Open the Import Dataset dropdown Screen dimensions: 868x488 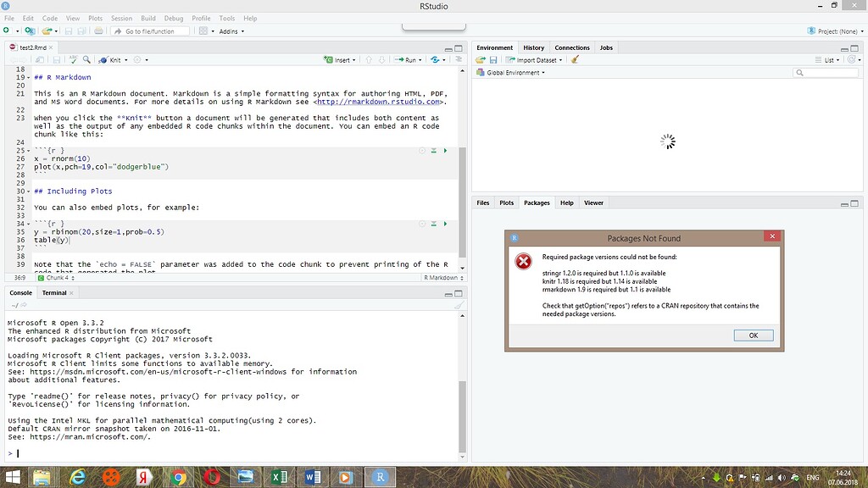(534, 60)
